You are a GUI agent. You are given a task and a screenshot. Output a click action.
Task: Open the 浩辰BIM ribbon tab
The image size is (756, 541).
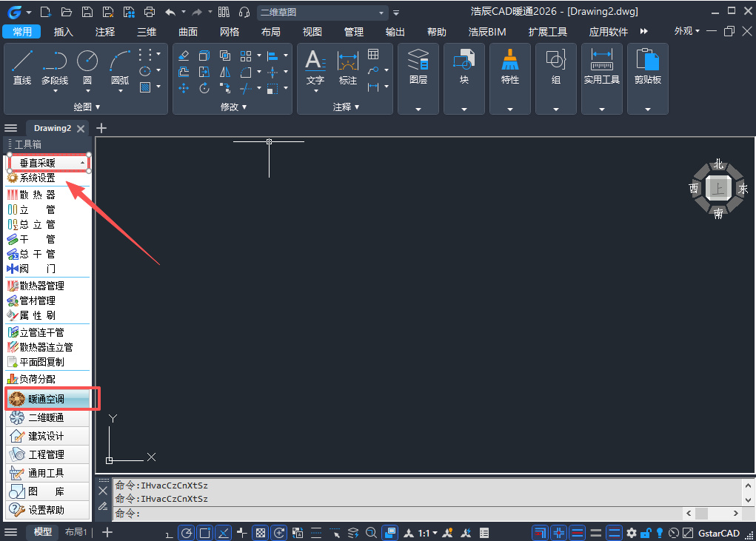coord(487,32)
